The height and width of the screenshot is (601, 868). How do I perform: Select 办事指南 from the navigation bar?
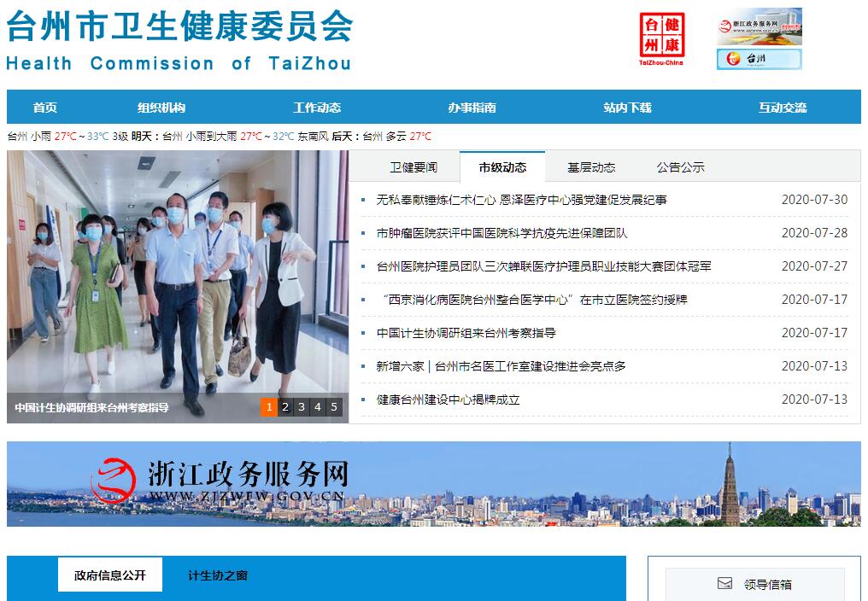click(472, 108)
